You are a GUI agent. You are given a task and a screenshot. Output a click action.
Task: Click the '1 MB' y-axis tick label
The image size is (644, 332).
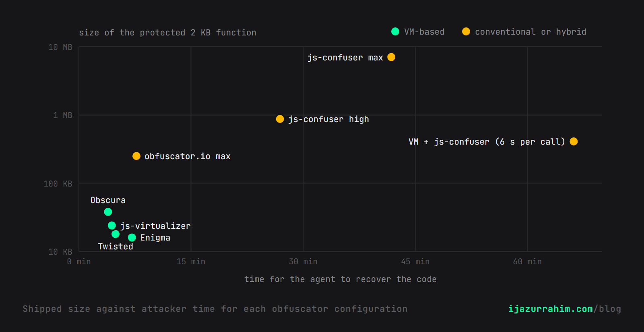[x=63, y=115]
